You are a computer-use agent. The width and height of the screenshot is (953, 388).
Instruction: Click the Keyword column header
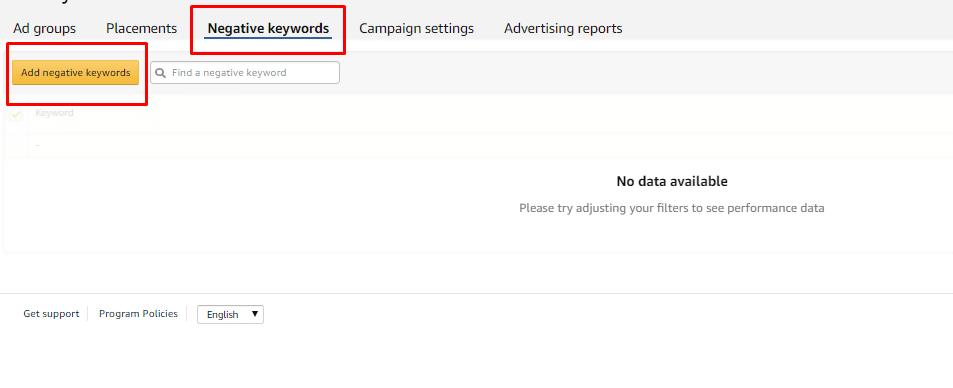tap(54, 113)
